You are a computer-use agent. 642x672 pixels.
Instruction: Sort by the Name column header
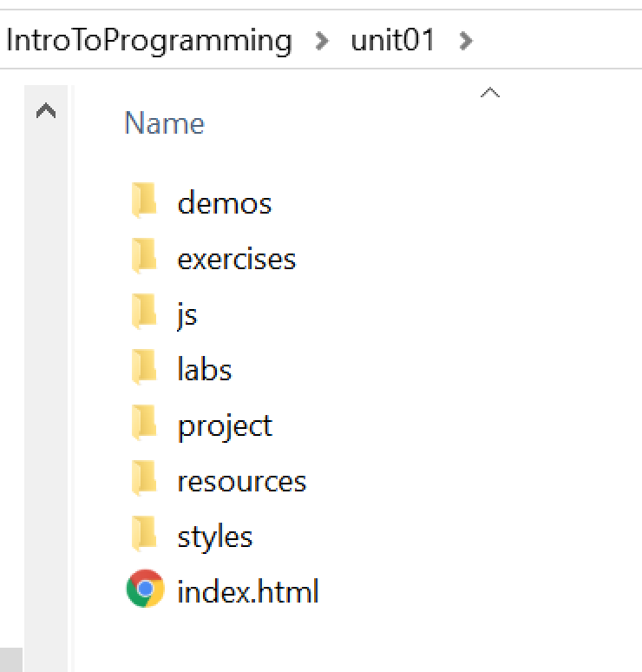[165, 123]
